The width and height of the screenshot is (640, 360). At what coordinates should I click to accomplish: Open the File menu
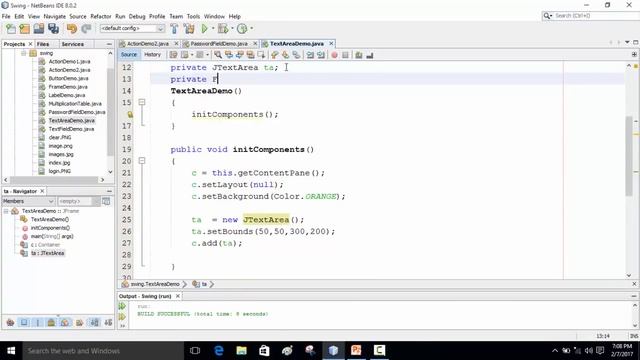click(6, 16)
